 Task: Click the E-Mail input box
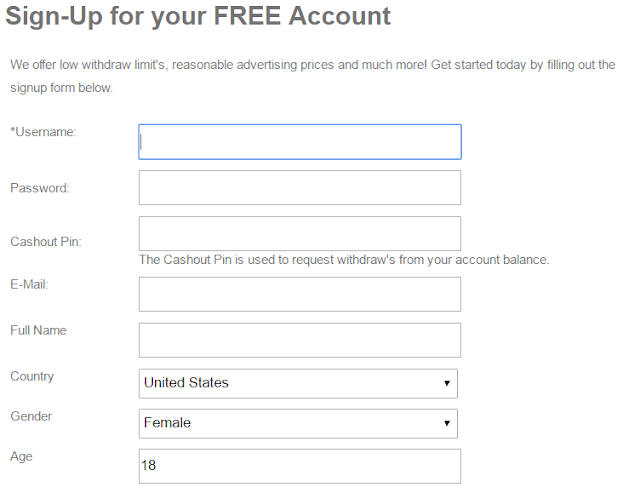[x=300, y=294]
